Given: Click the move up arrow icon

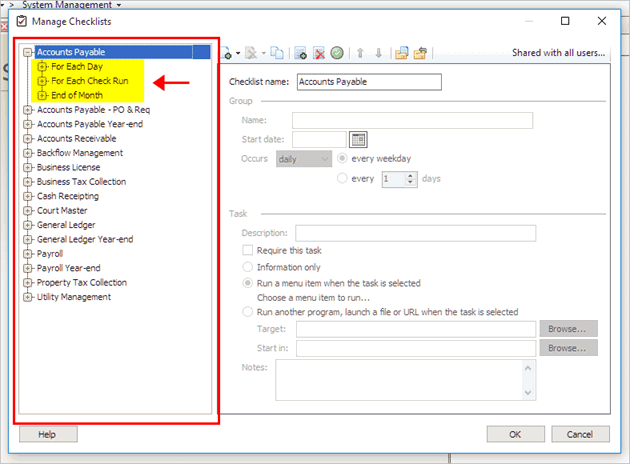Looking at the screenshot, I should 360,53.
